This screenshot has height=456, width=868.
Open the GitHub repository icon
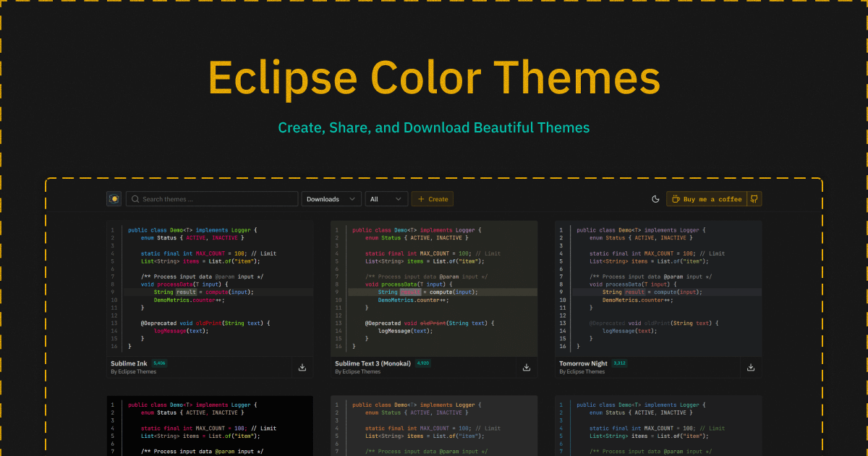(754, 198)
